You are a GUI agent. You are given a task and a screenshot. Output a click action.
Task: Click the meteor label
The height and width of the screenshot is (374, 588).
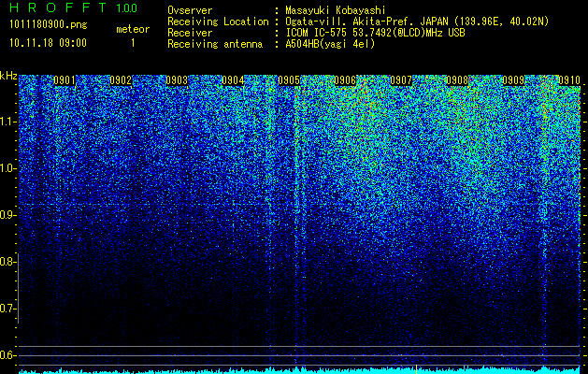click(x=133, y=29)
